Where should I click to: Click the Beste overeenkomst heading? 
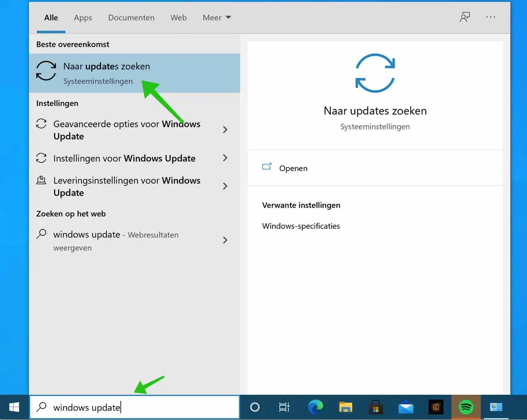pos(73,44)
